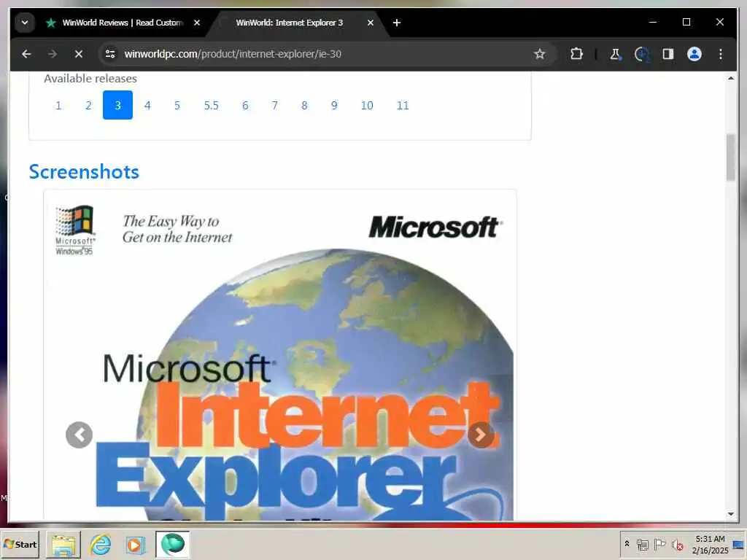Minimize the browser window

tap(653, 23)
